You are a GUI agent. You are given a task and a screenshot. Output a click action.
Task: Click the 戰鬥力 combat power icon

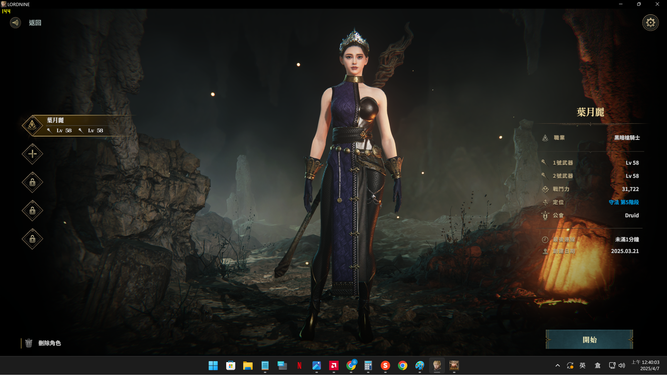point(545,189)
